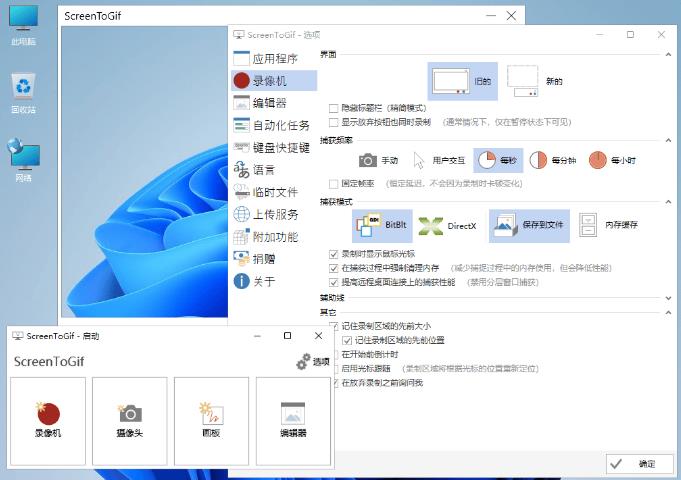Select 用户交互 capture frequency cursor icon
The height and width of the screenshot is (480, 681).
pyautogui.click(x=419, y=160)
